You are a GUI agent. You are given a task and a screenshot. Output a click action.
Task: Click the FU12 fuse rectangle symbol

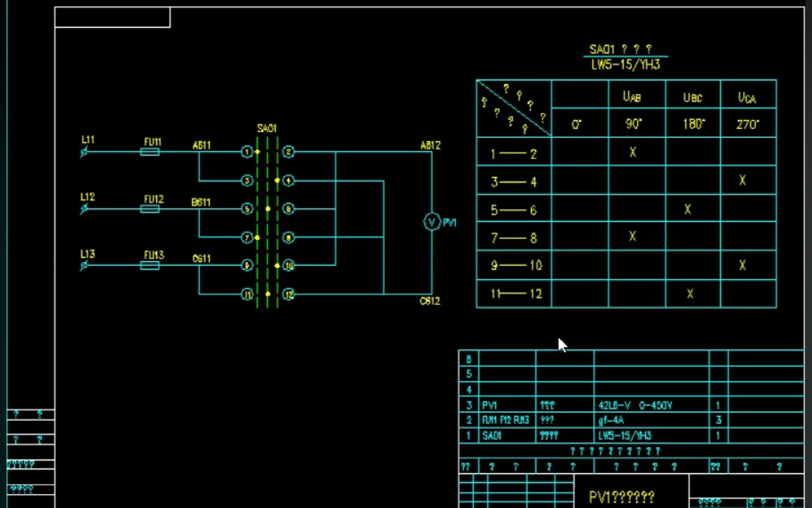click(x=150, y=209)
